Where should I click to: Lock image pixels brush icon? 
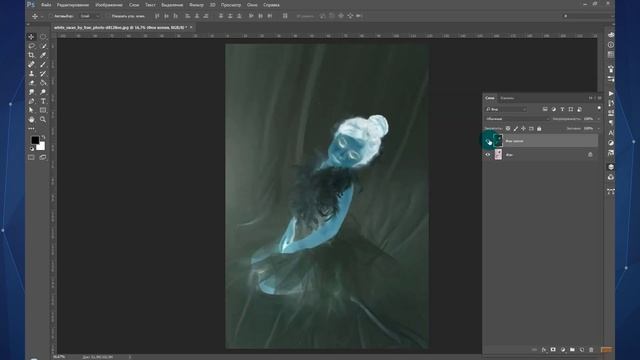click(x=516, y=128)
